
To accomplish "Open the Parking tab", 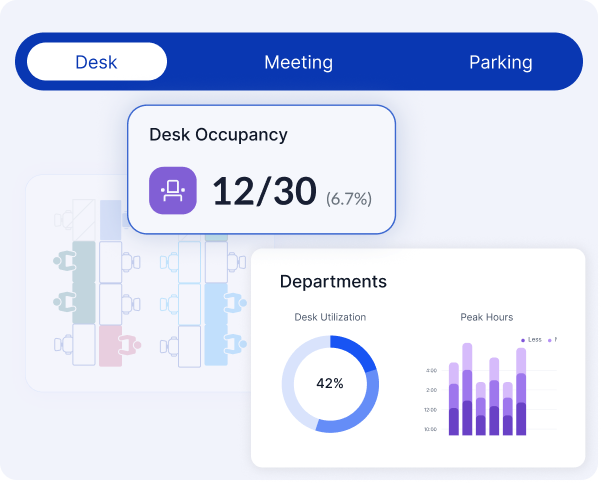I will pyautogui.click(x=501, y=62).
